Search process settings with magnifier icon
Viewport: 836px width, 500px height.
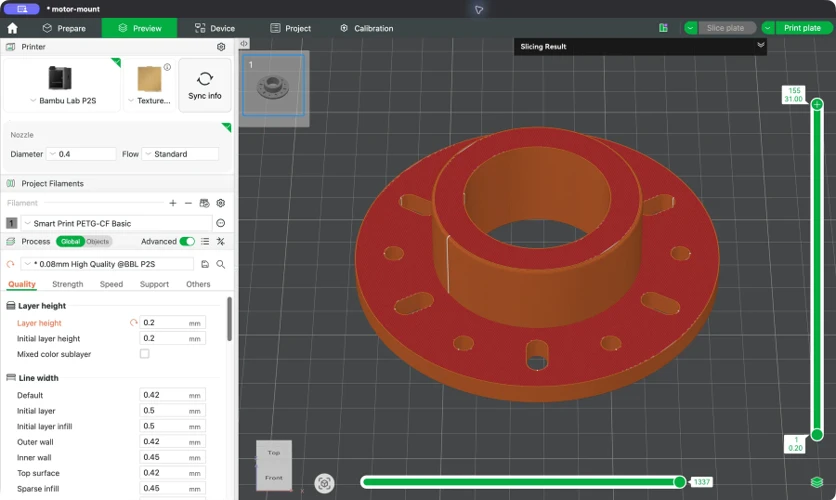click(x=221, y=264)
